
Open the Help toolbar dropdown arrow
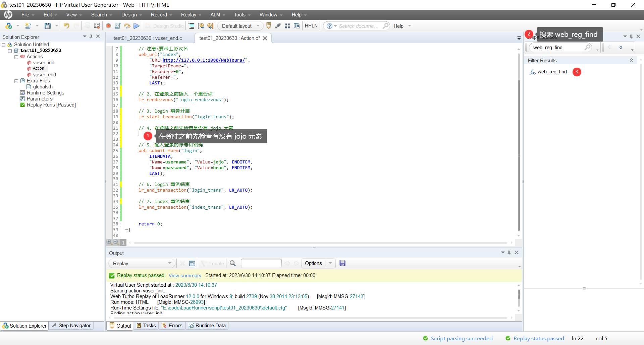tap(410, 26)
